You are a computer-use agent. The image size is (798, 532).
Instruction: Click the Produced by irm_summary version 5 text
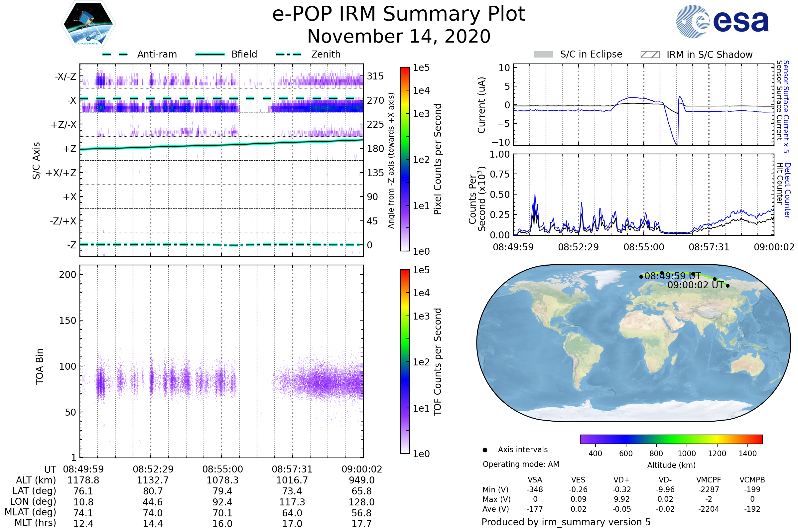point(566,522)
